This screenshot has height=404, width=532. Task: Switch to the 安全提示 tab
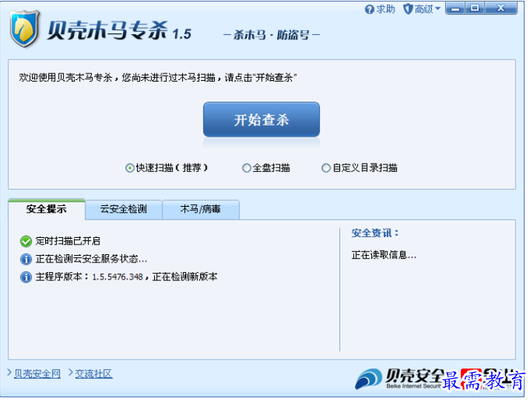click(x=47, y=209)
